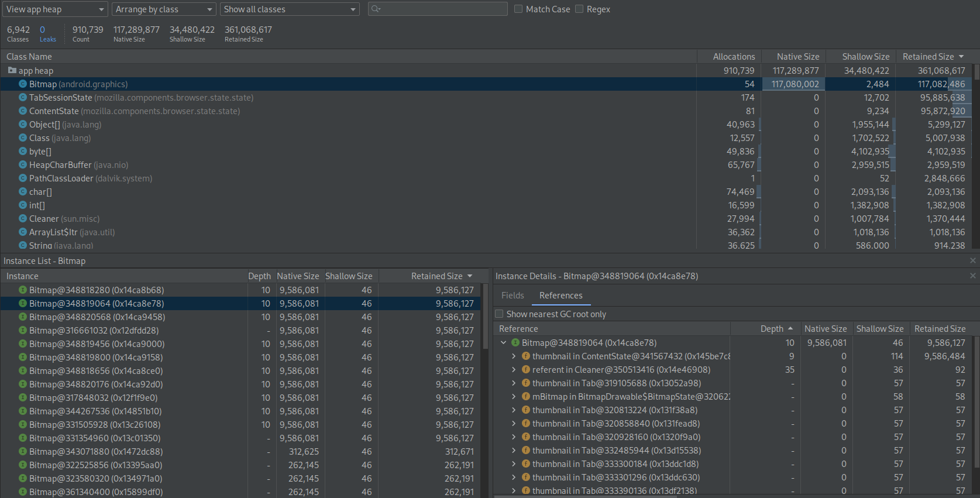Viewport: 980px width, 498px height.
Task: Open the Arrange by class dropdown
Action: [163, 9]
